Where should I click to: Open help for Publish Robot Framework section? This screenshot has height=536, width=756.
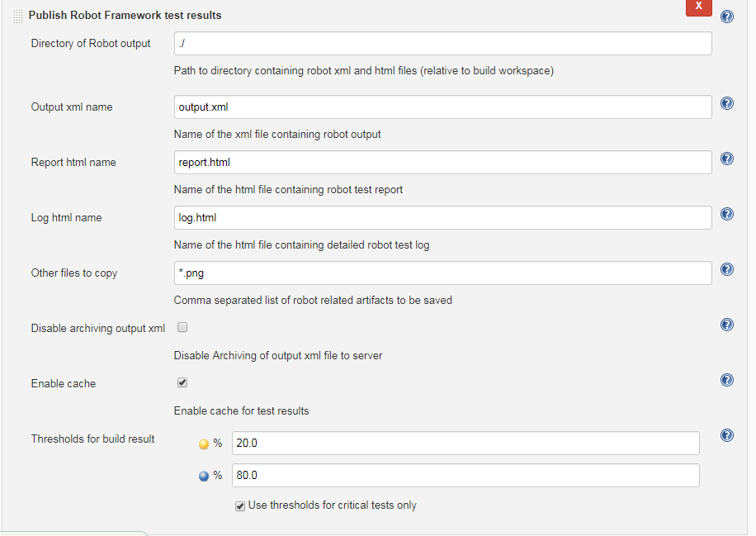click(727, 17)
